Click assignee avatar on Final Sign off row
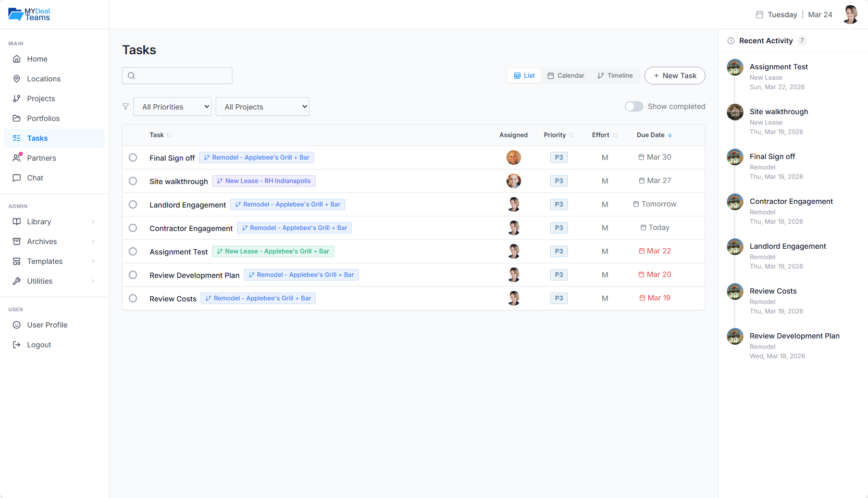The height and width of the screenshot is (498, 868). 514,157
